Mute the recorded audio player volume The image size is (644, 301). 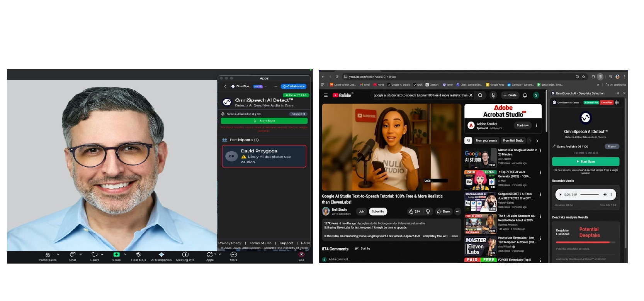click(x=605, y=194)
